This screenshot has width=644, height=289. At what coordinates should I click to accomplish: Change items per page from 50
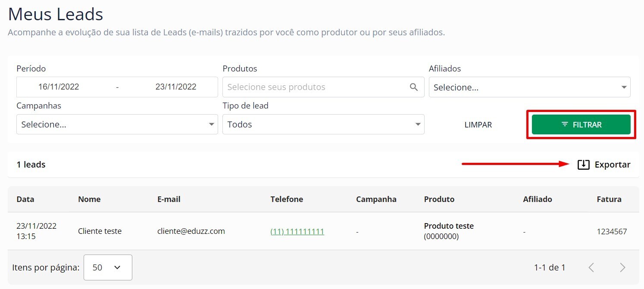coord(108,267)
